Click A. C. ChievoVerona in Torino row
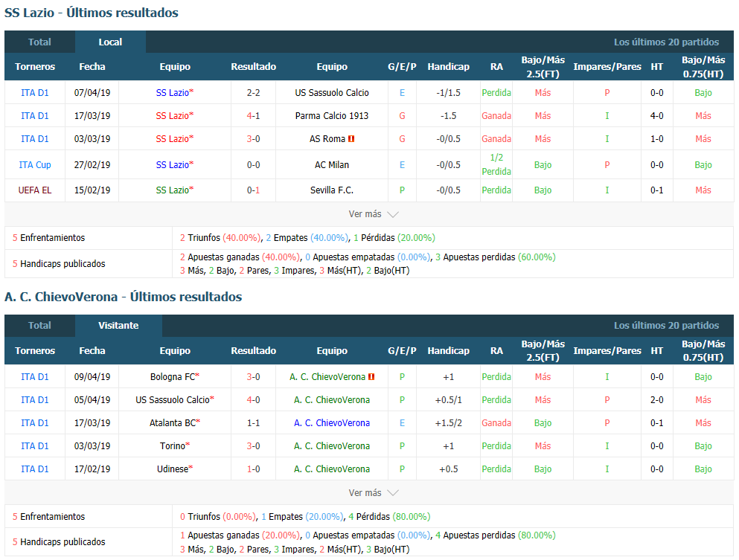This screenshot has height=560, width=739. (x=332, y=446)
